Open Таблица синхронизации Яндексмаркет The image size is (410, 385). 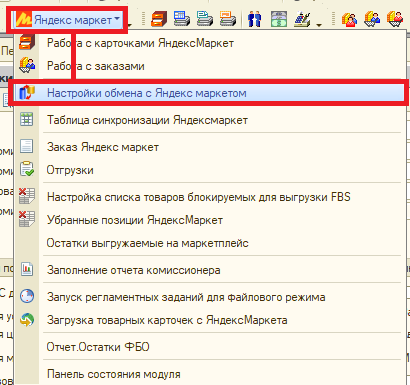[x=210, y=120]
